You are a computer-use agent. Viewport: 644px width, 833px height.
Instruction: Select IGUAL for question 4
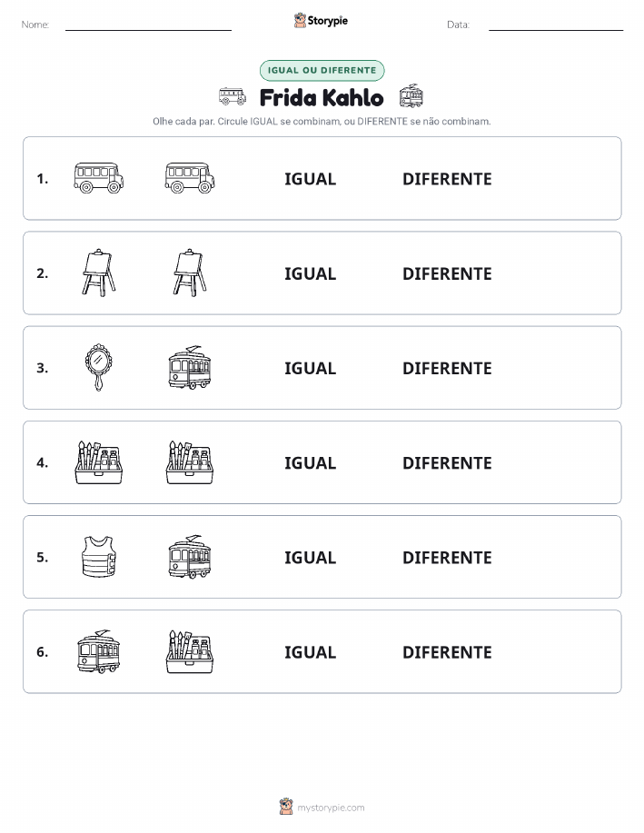[x=311, y=462]
